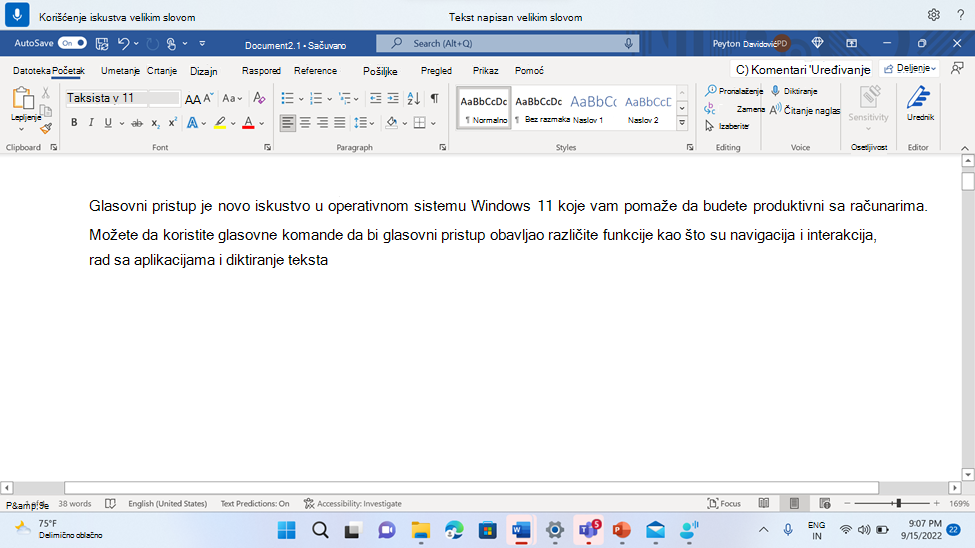Expand numbered list style dropdown

tap(330, 98)
